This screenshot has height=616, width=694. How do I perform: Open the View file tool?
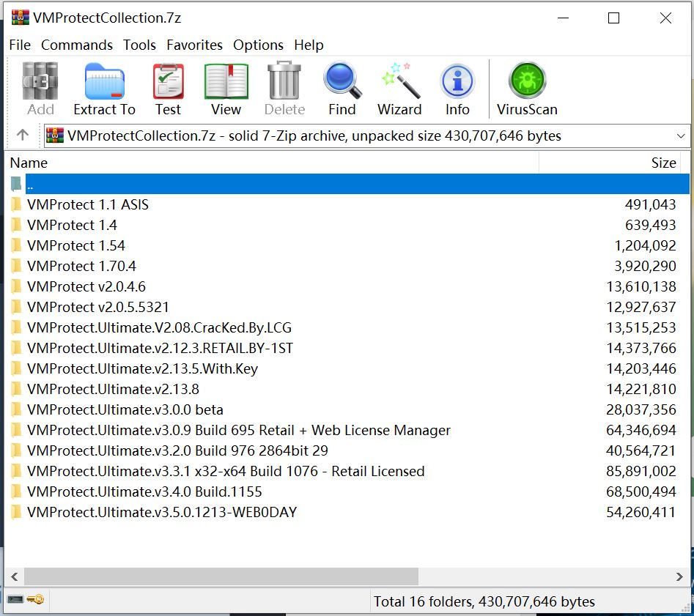(x=226, y=81)
